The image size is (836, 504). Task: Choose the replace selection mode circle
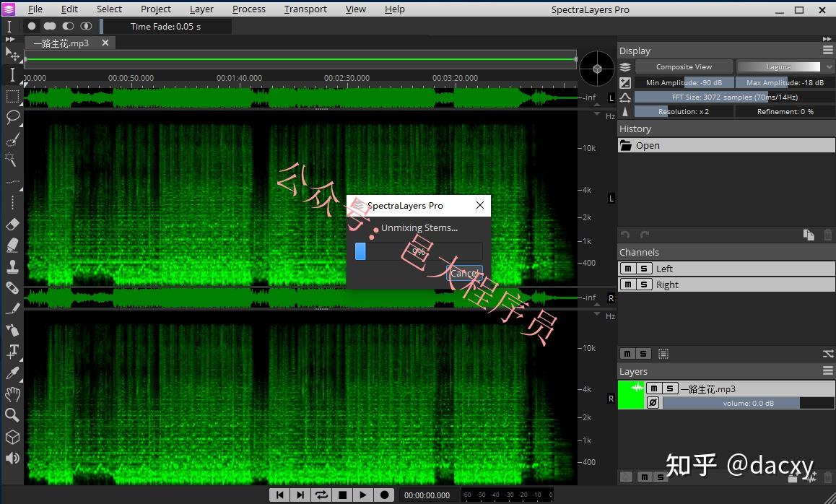point(32,26)
